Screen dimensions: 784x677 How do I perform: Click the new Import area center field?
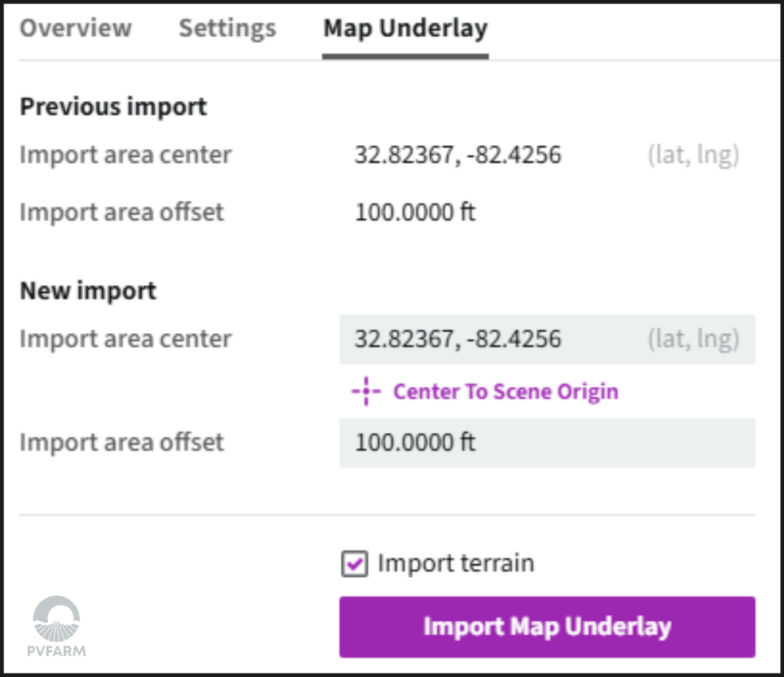pyautogui.click(x=547, y=340)
